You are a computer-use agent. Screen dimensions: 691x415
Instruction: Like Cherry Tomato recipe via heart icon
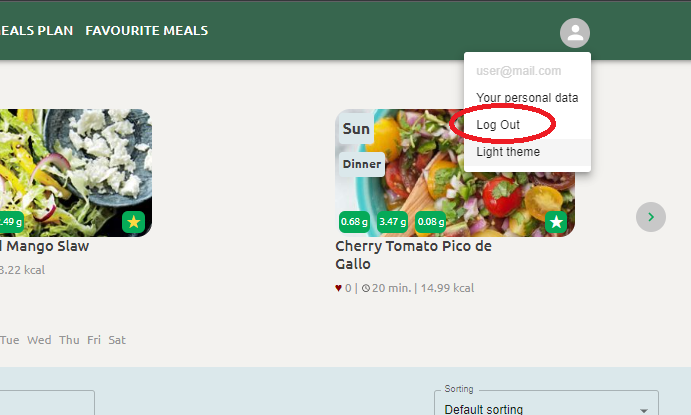tap(338, 288)
